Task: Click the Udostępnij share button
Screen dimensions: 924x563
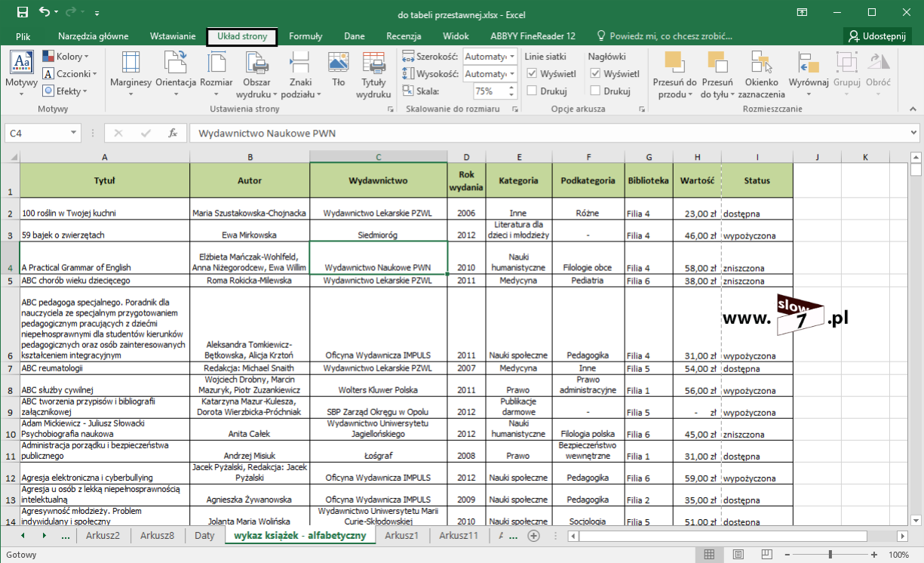Action: (x=878, y=36)
